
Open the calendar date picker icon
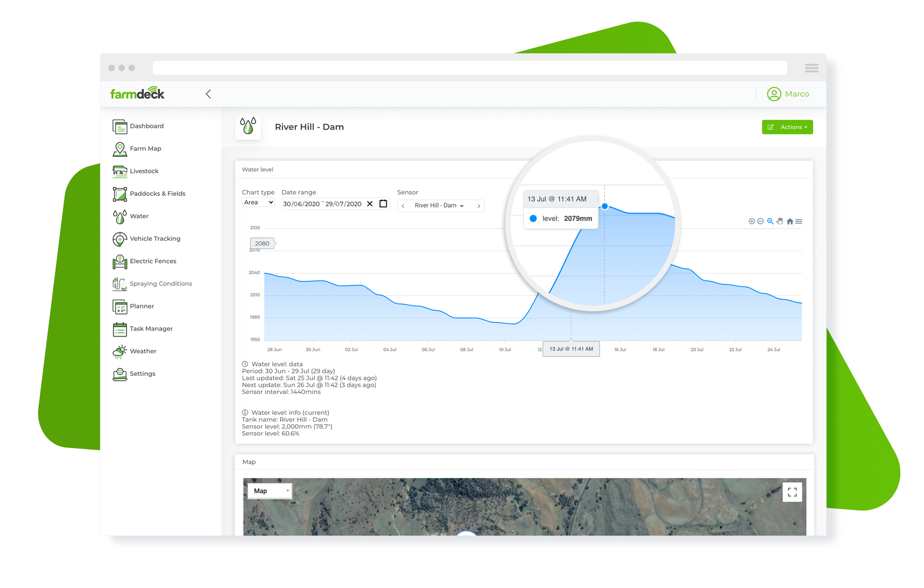coord(383,204)
